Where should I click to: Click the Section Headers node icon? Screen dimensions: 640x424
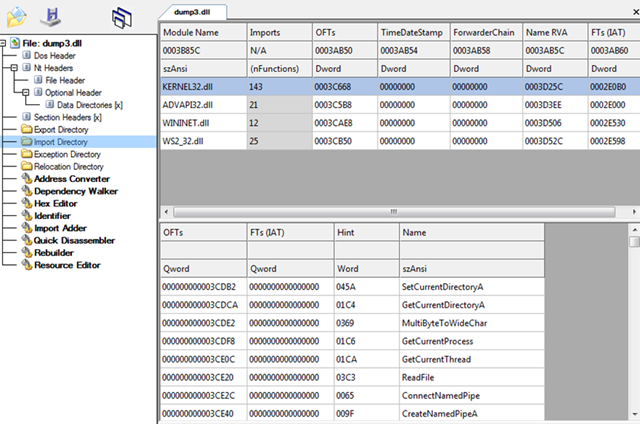[x=27, y=117]
